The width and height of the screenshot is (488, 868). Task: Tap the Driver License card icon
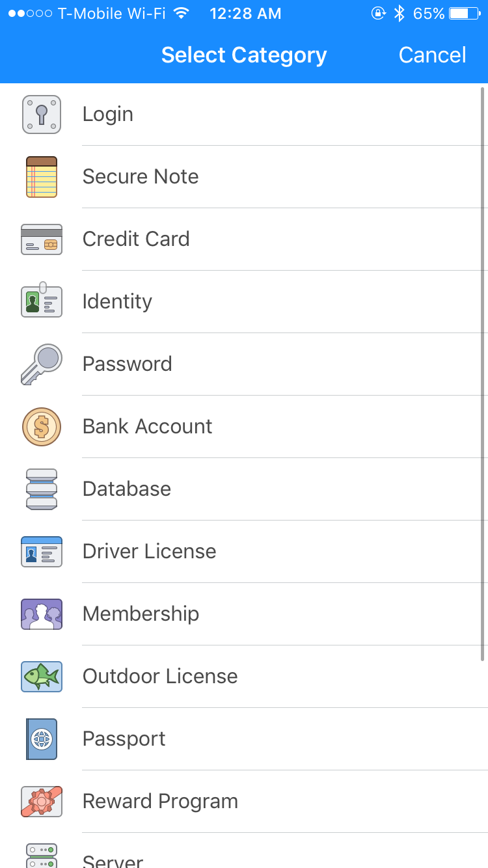coord(42,552)
